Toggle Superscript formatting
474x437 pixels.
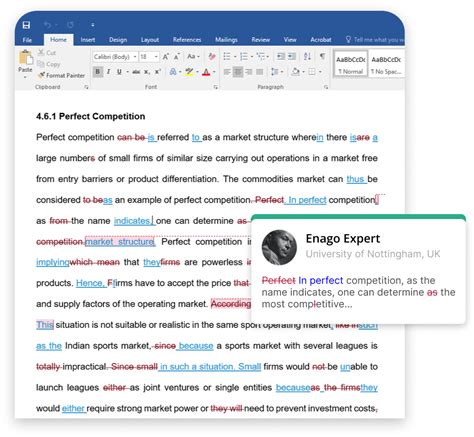tap(158, 72)
